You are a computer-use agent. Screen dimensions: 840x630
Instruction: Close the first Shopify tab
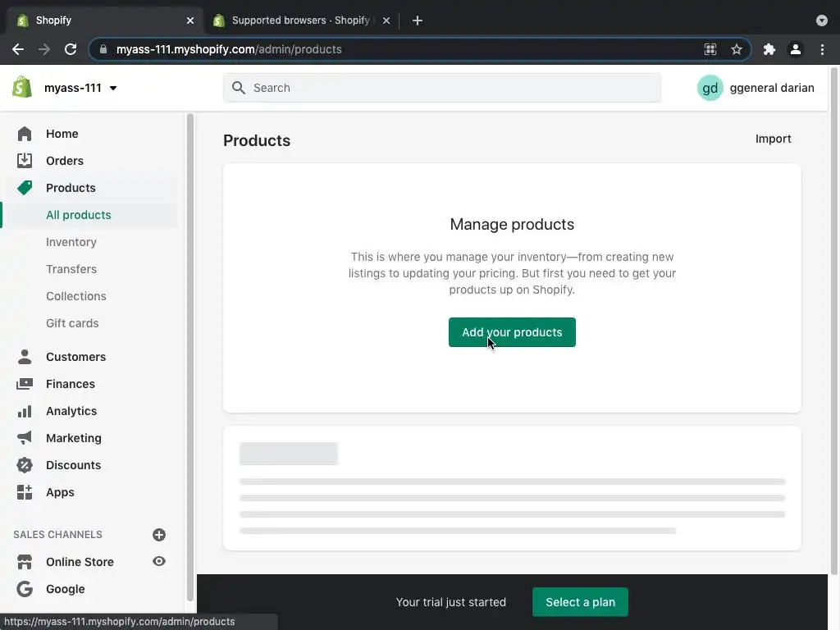tap(190, 21)
